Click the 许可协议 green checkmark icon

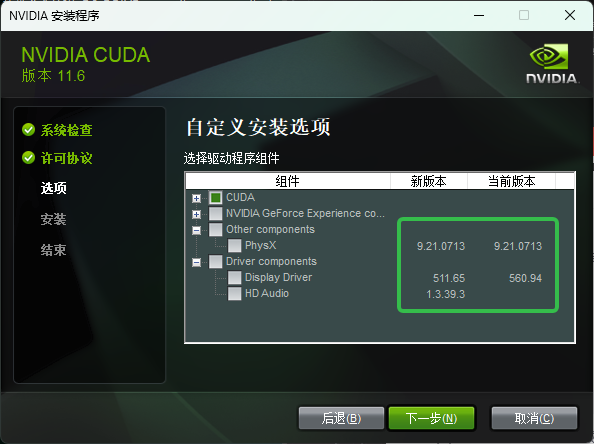[28, 158]
